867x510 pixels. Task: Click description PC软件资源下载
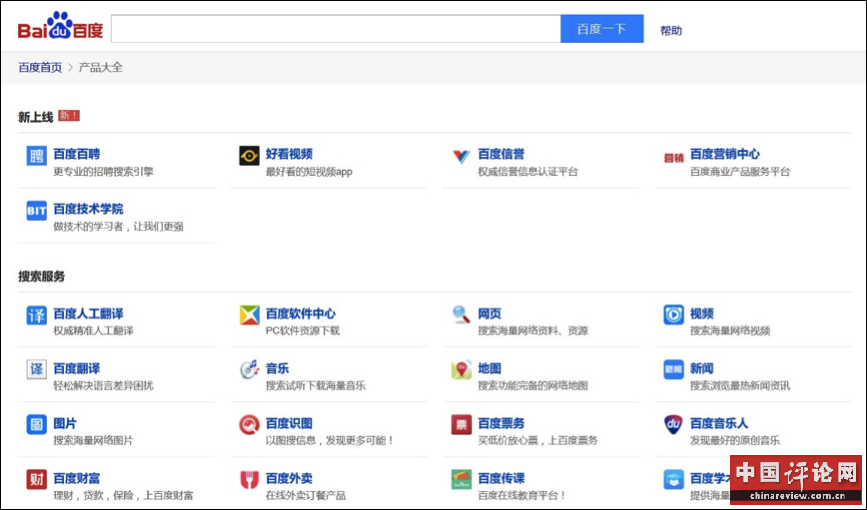302,331
